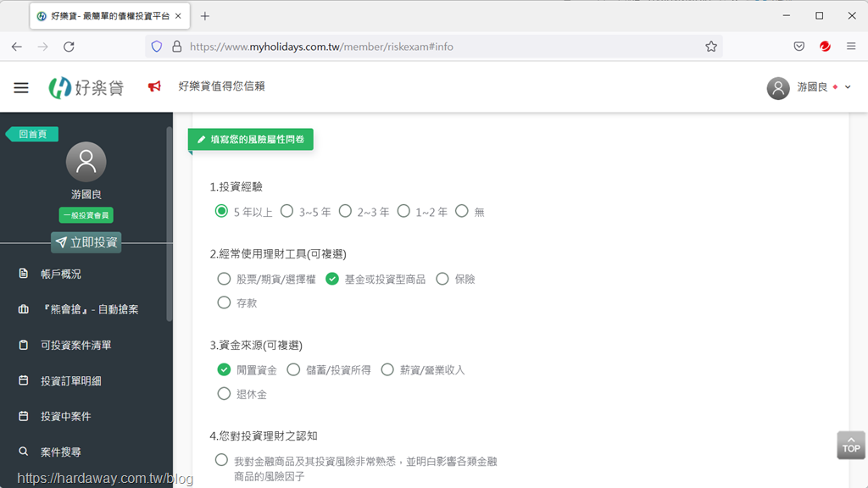Expand the 游國良 account dropdown
This screenshot has width=868, height=488.
(x=848, y=87)
